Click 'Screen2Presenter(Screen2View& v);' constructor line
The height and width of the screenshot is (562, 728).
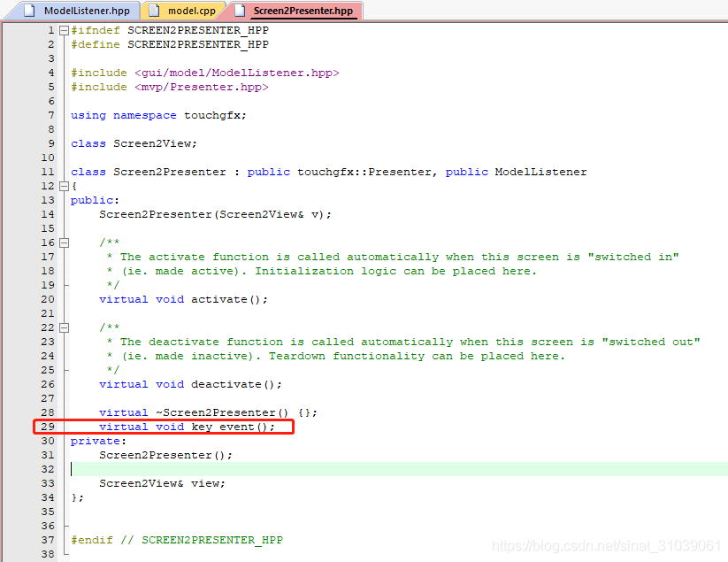click(x=215, y=214)
